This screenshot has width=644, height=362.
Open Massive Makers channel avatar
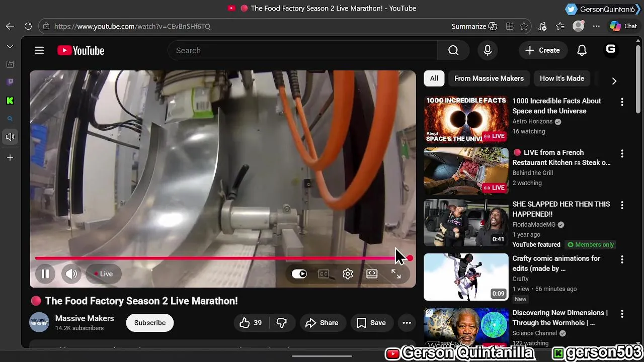tap(39, 323)
